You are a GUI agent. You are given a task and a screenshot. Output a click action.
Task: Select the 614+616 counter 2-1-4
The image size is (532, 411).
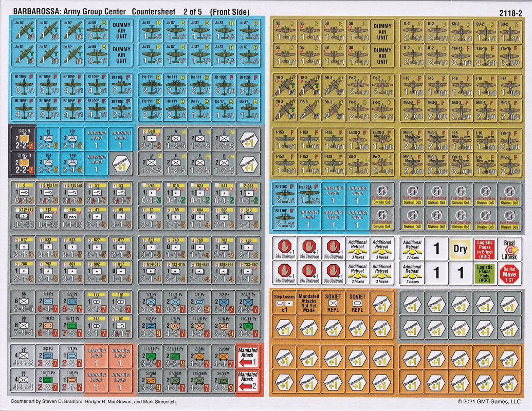coord(151,272)
